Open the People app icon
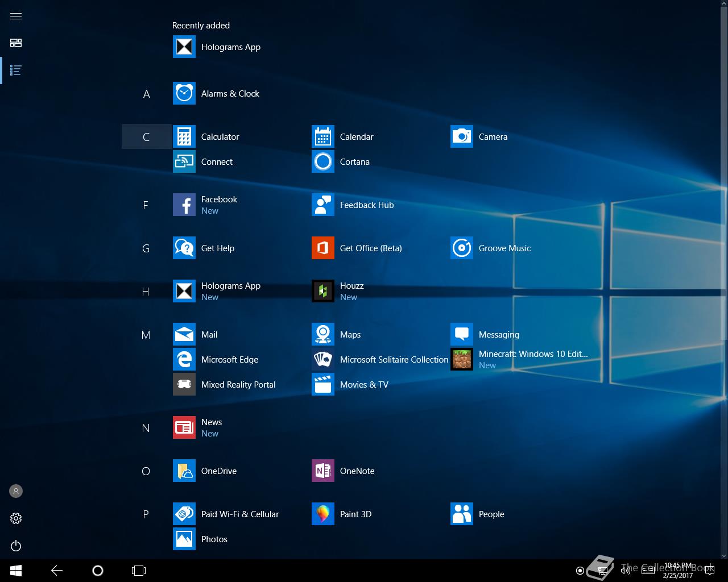728x582 pixels. pyautogui.click(x=462, y=514)
